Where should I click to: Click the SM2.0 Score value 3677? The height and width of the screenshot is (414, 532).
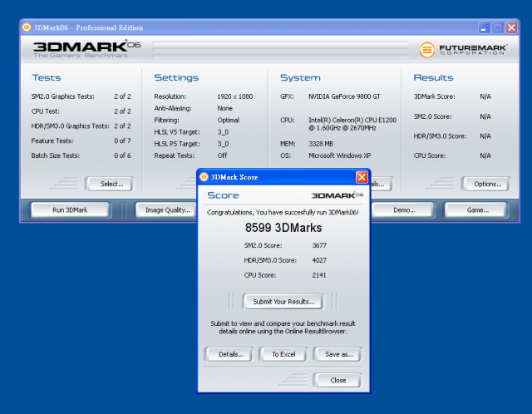coord(319,245)
